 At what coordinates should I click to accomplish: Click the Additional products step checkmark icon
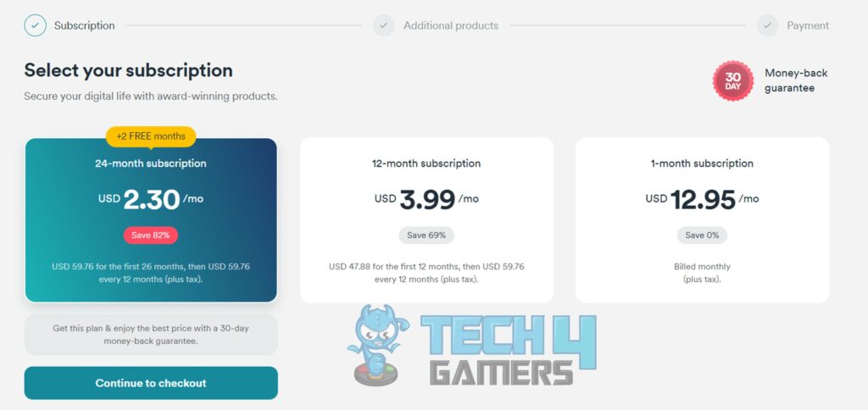[384, 25]
